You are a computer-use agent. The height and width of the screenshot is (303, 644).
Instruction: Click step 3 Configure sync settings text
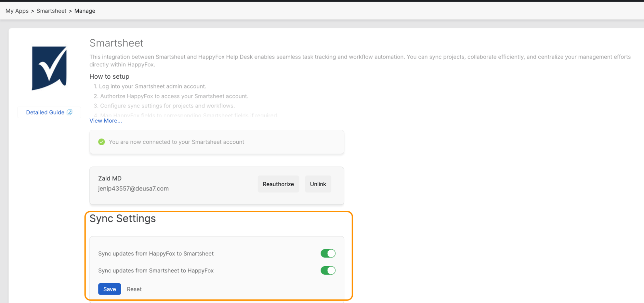pos(164,106)
